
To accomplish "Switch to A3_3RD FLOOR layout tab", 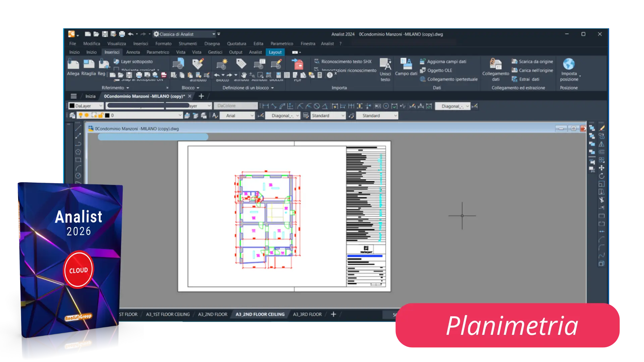I will pyautogui.click(x=307, y=314).
